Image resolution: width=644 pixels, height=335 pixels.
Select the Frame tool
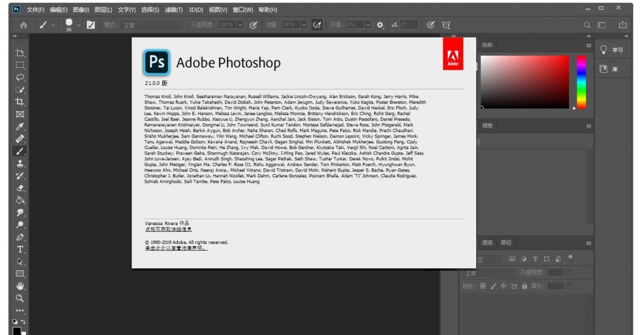(19, 114)
